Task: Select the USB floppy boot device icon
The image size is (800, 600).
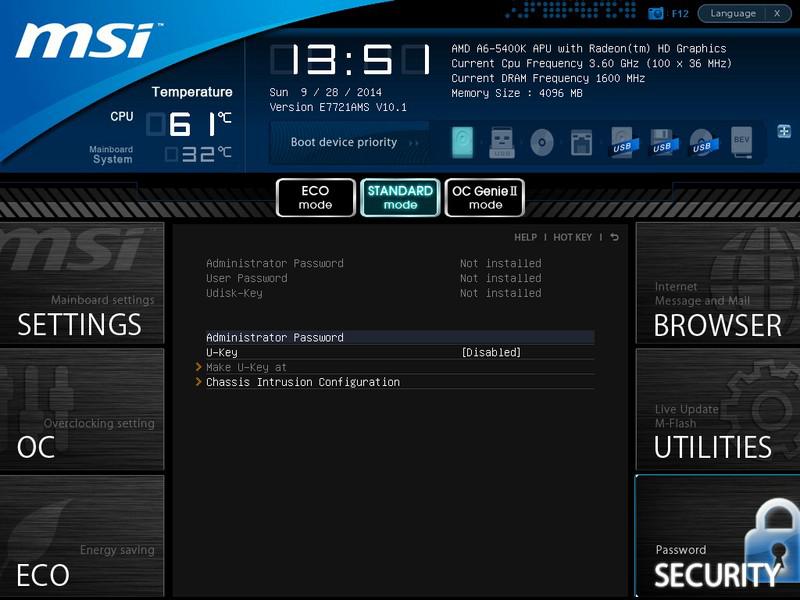Action: point(664,142)
